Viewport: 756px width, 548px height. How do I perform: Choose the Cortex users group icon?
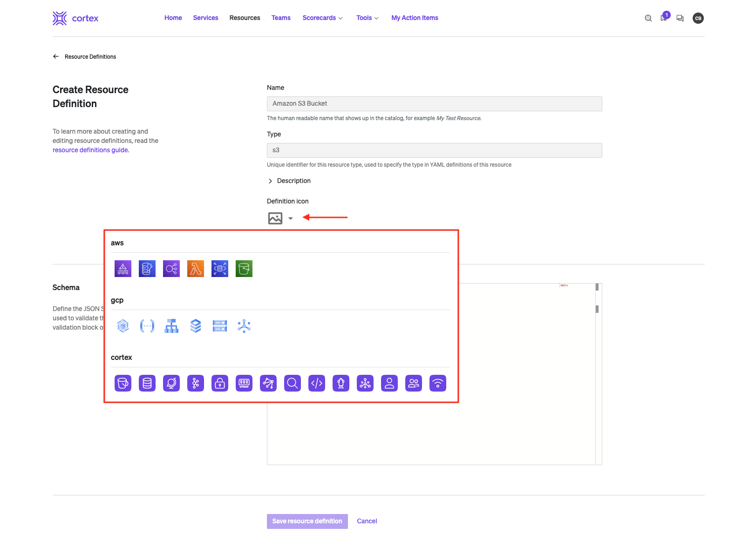click(414, 383)
